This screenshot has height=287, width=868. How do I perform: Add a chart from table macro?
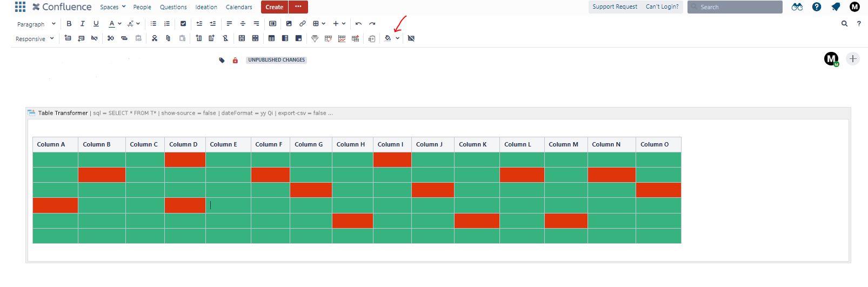[x=342, y=38]
